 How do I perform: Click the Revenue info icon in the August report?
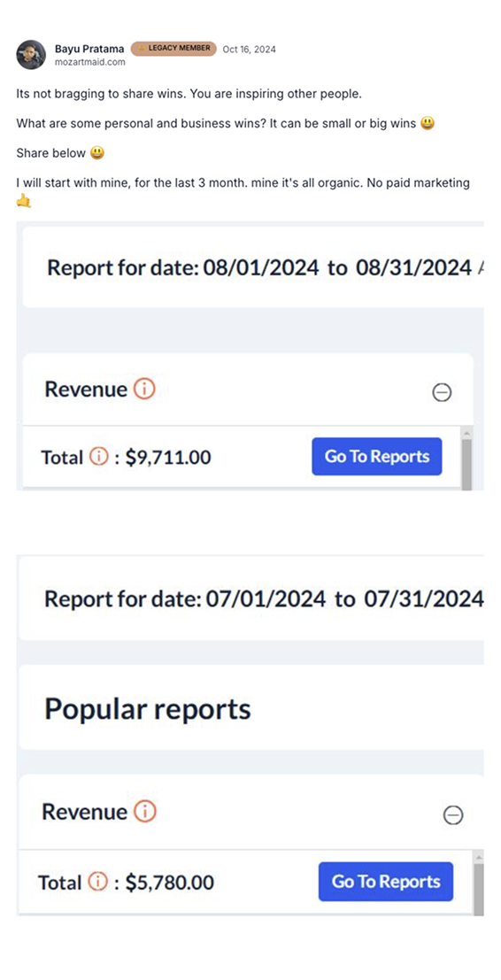pos(144,390)
